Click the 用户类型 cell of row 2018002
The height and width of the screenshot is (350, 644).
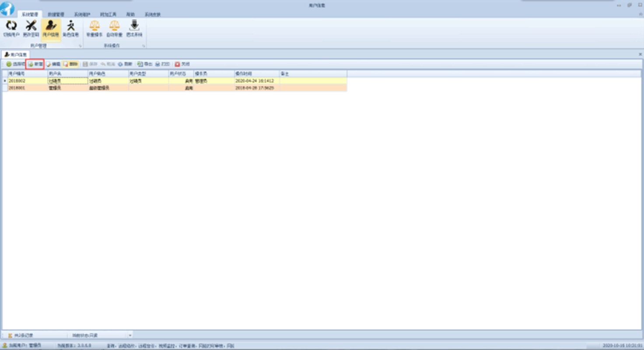tap(148, 81)
